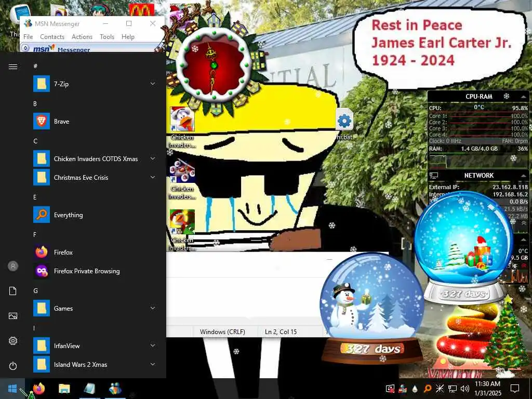Click the MSN Messenger logo dropdown arrow
The width and height of the screenshot is (532, 399).
pos(25,48)
